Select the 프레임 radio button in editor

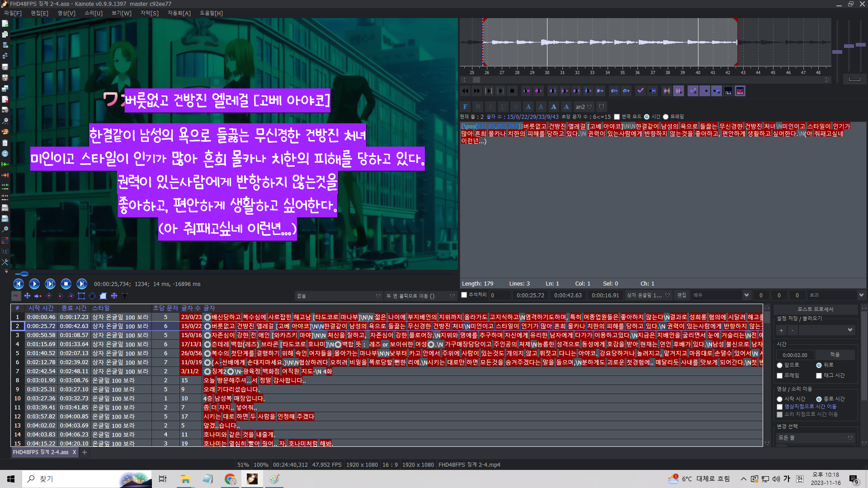(665, 117)
